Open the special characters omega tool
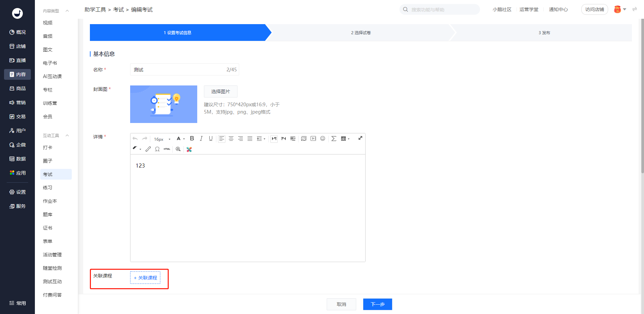Screen dimensions: 644x314 [157, 149]
